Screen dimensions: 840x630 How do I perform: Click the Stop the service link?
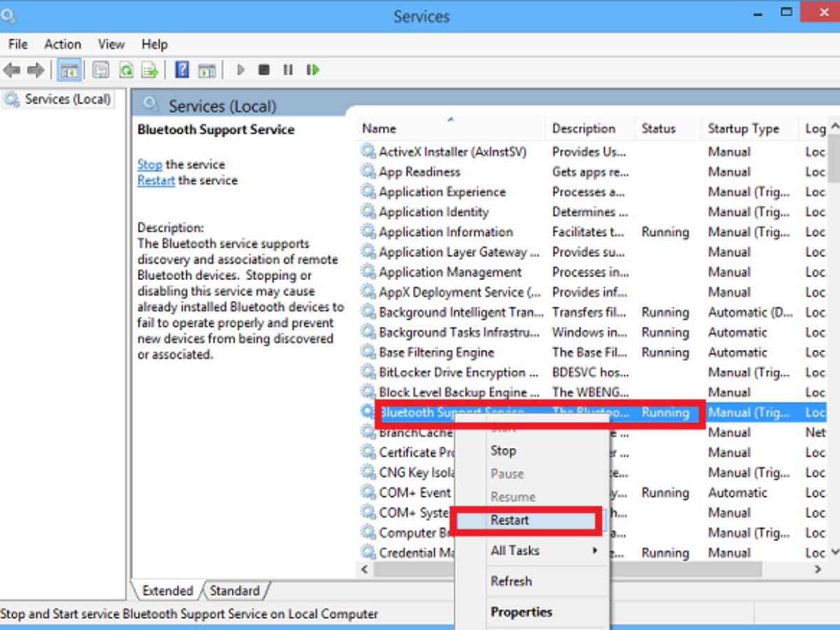point(150,164)
